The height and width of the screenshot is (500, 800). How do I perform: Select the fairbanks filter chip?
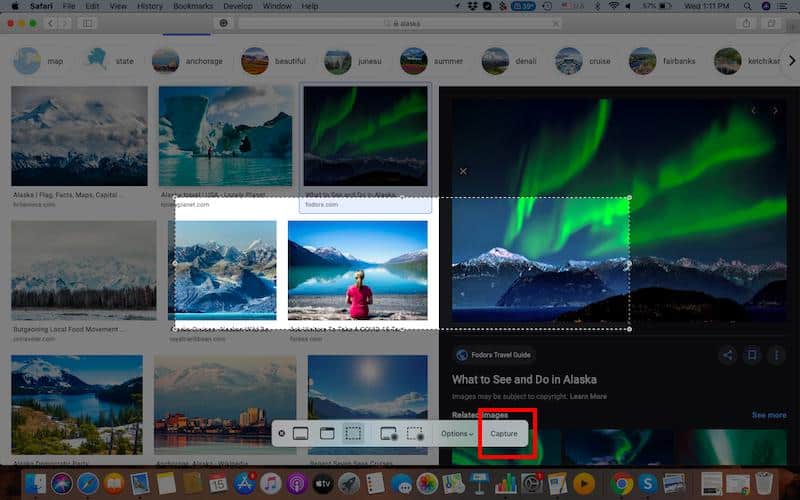(x=662, y=61)
